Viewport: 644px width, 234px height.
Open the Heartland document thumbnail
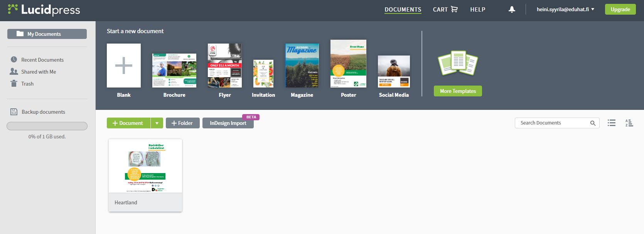coord(145,166)
